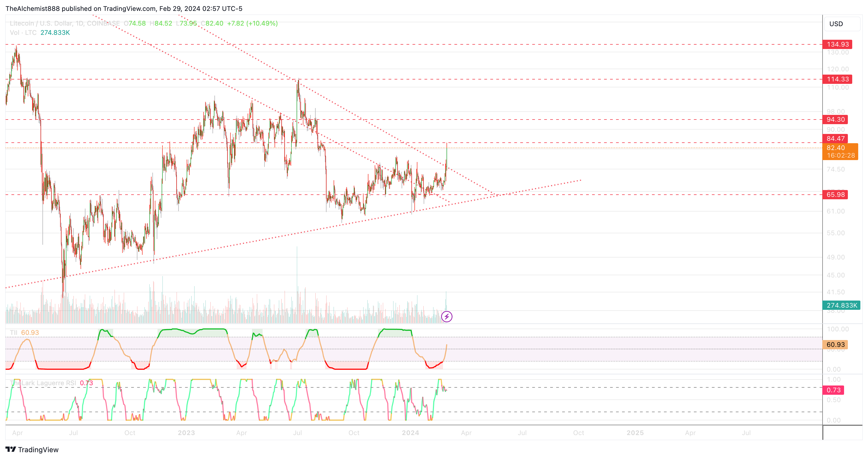Click the 41.50 price scale tick
The height and width of the screenshot is (459, 868).
836,292
